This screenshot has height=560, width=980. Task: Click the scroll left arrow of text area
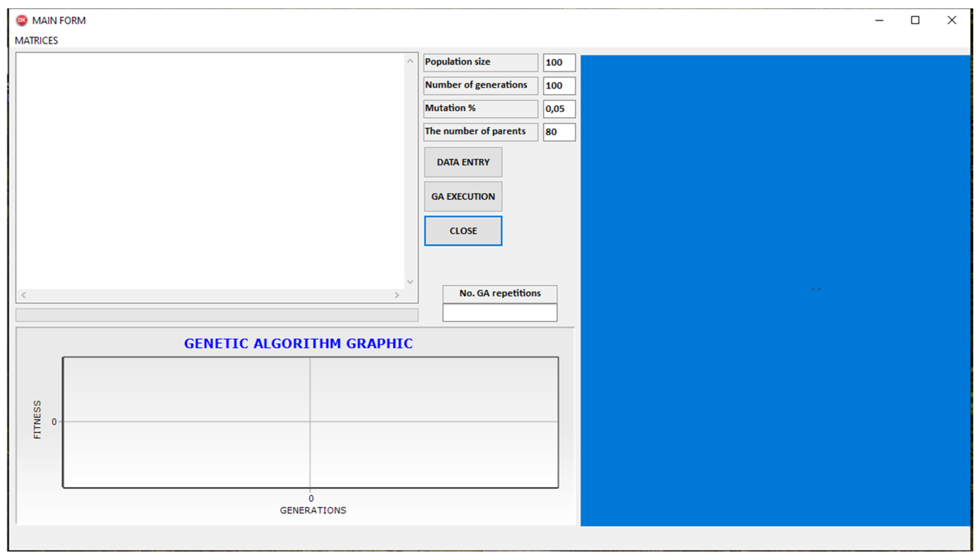pyautogui.click(x=24, y=295)
